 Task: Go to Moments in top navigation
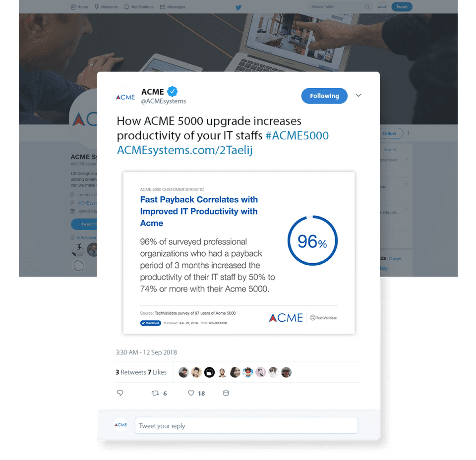[106, 6]
